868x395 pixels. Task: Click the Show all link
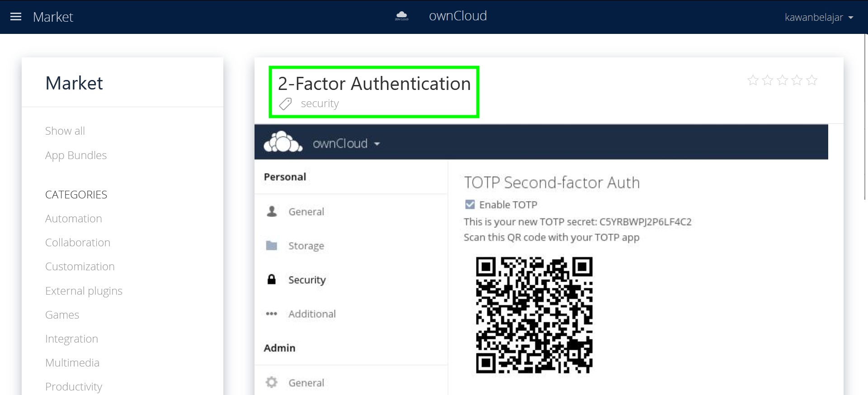click(65, 131)
